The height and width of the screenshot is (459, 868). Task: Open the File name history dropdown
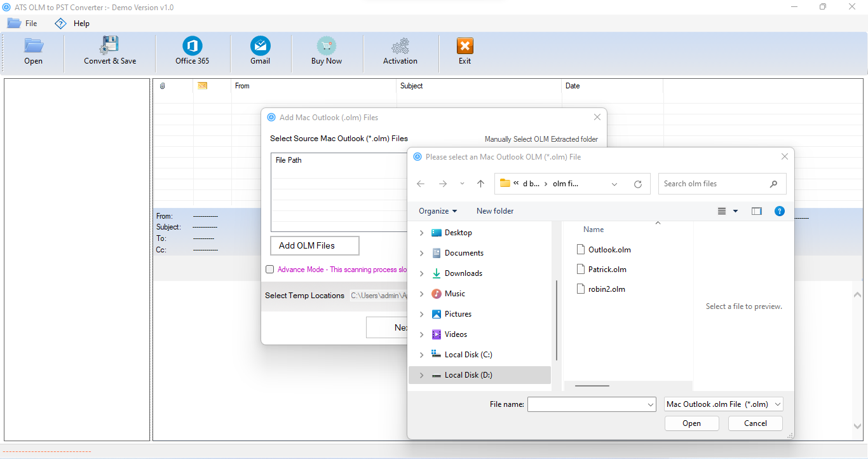point(651,404)
